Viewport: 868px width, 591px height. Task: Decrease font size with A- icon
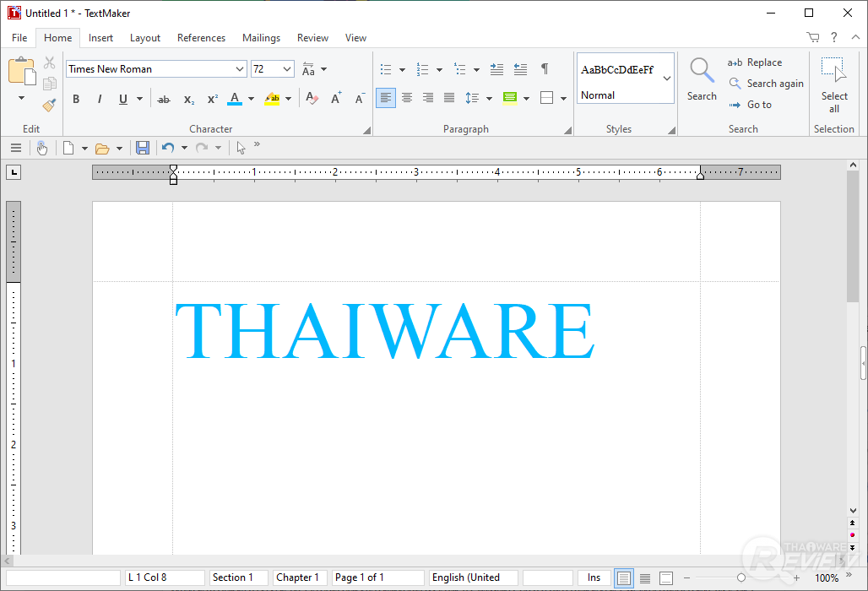click(x=360, y=99)
